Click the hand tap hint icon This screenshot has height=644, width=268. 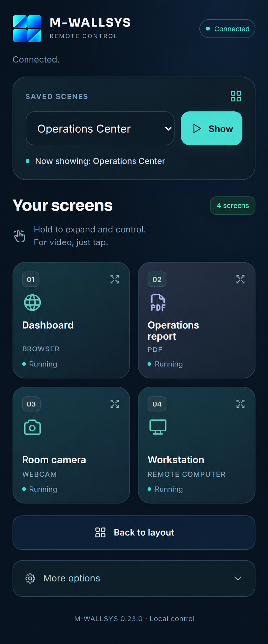click(20, 236)
